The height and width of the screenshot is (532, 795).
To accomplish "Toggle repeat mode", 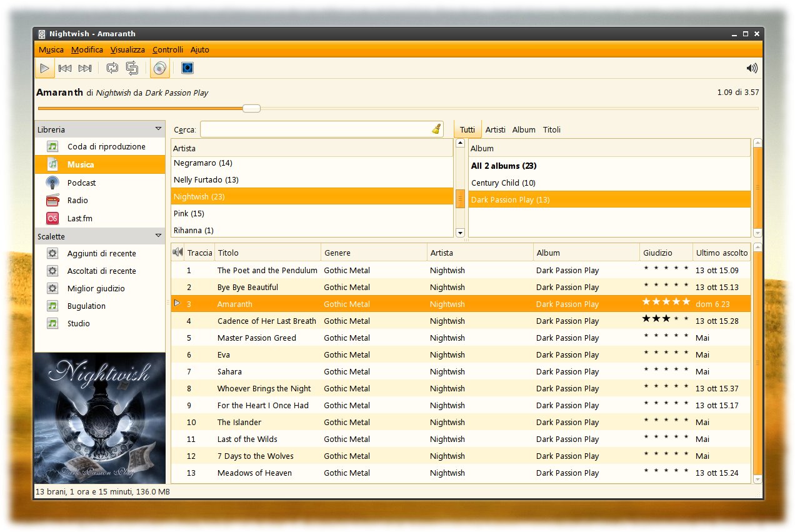I will [112, 68].
